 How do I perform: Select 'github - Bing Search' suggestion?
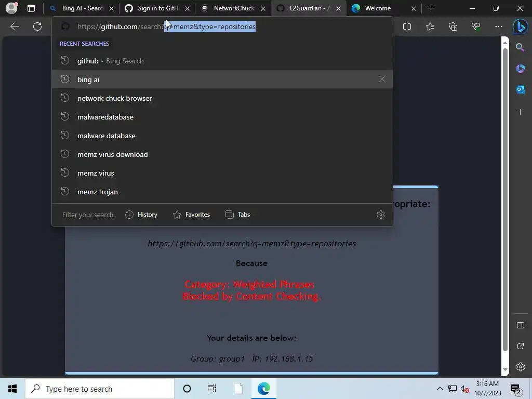(x=222, y=61)
